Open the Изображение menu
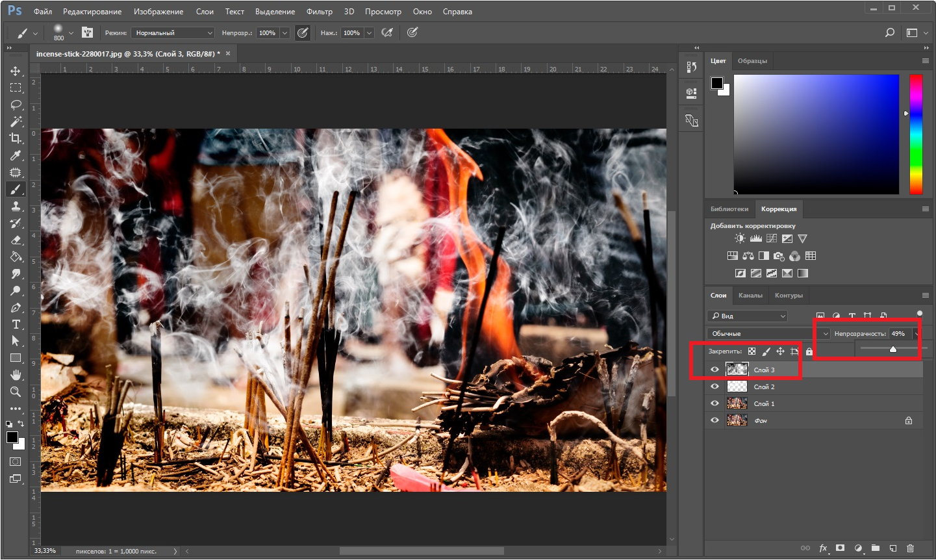This screenshot has width=936, height=560. [158, 12]
